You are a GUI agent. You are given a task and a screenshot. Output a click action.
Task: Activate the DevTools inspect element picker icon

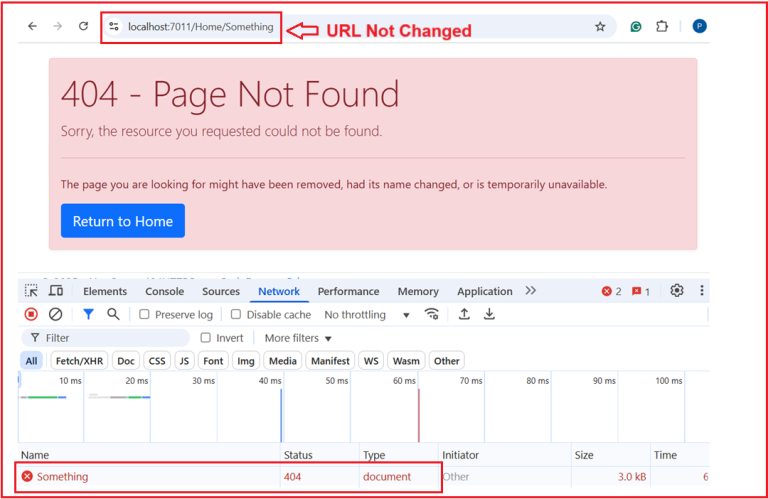coord(32,291)
